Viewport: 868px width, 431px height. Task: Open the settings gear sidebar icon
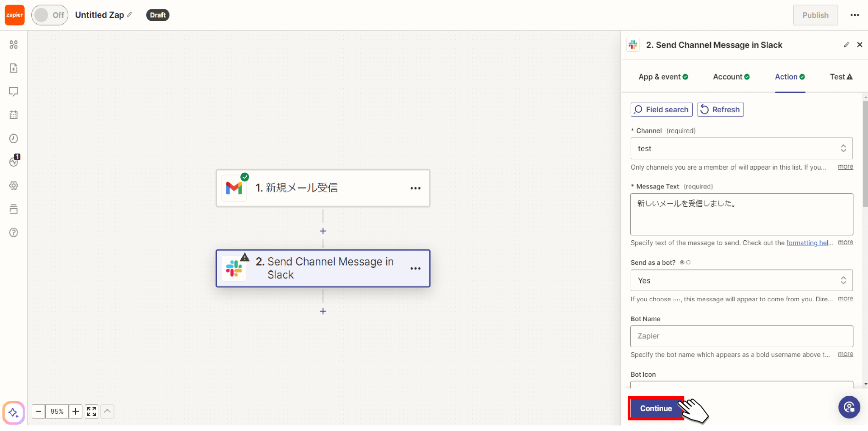[x=14, y=186]
